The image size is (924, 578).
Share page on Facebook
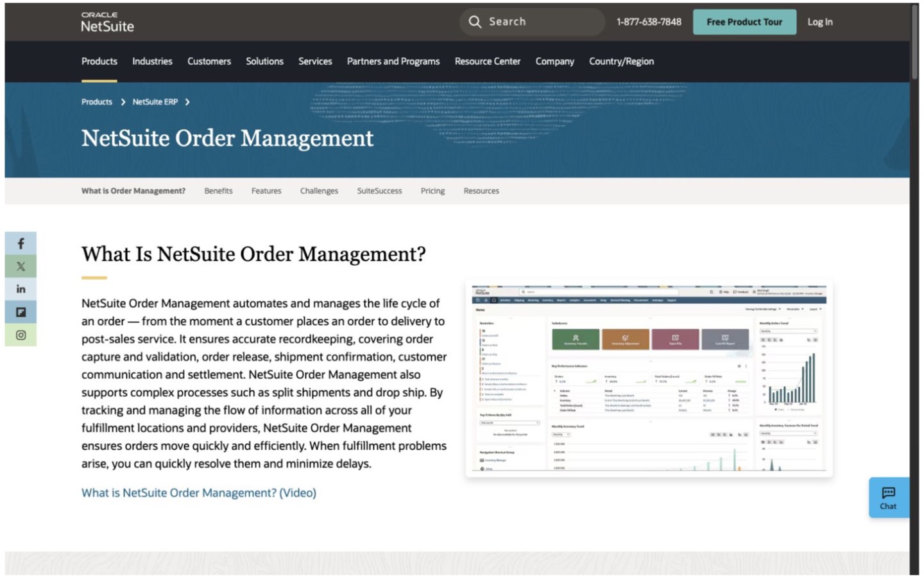(21, 243)
